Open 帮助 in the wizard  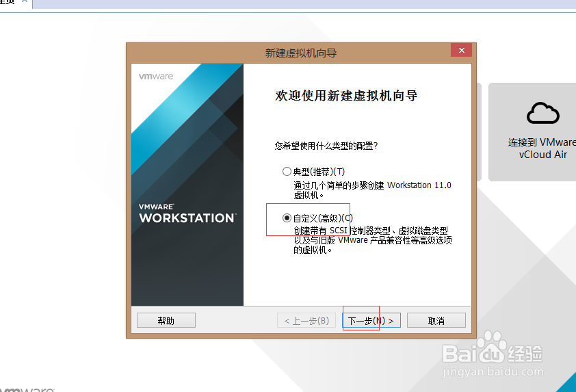click(166, 320)
